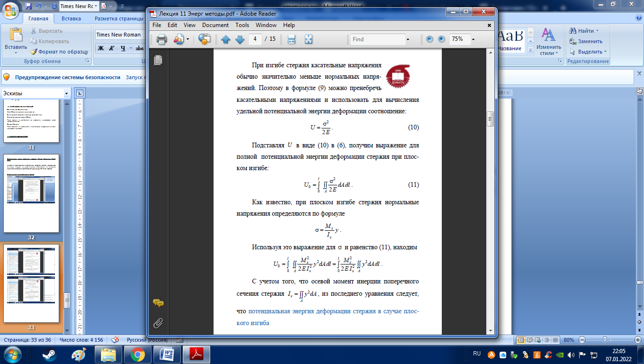644x364 pixels.
Task: Switch to Разметка страницы tab in Word
Action: pyautogui.click(x=119, y=18)
